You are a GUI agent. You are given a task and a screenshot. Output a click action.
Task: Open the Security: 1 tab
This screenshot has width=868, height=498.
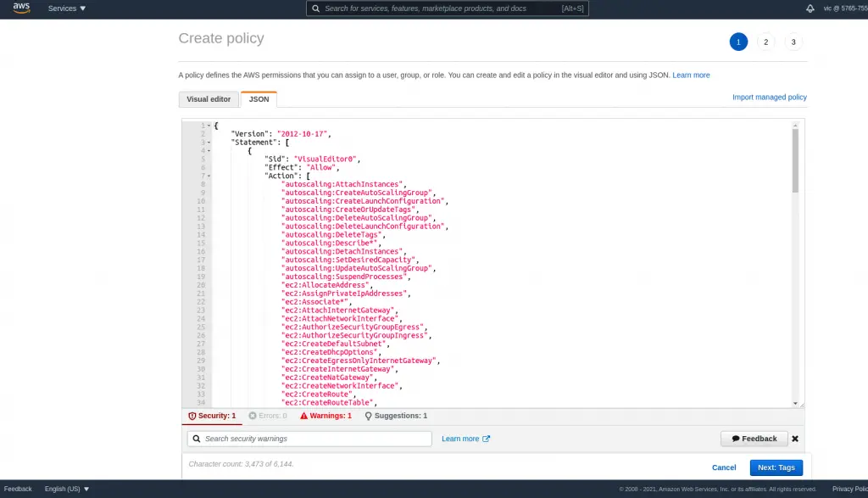tap(212, 416)
